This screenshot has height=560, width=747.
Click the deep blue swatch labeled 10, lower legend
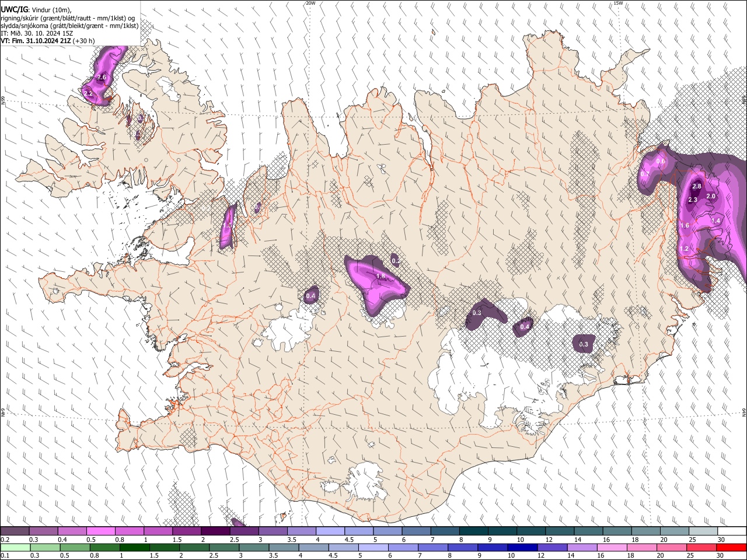[523, 548]
